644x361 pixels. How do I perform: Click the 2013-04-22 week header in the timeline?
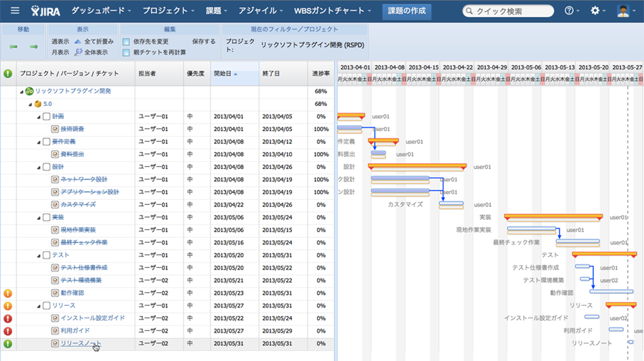tap(457, 67)
